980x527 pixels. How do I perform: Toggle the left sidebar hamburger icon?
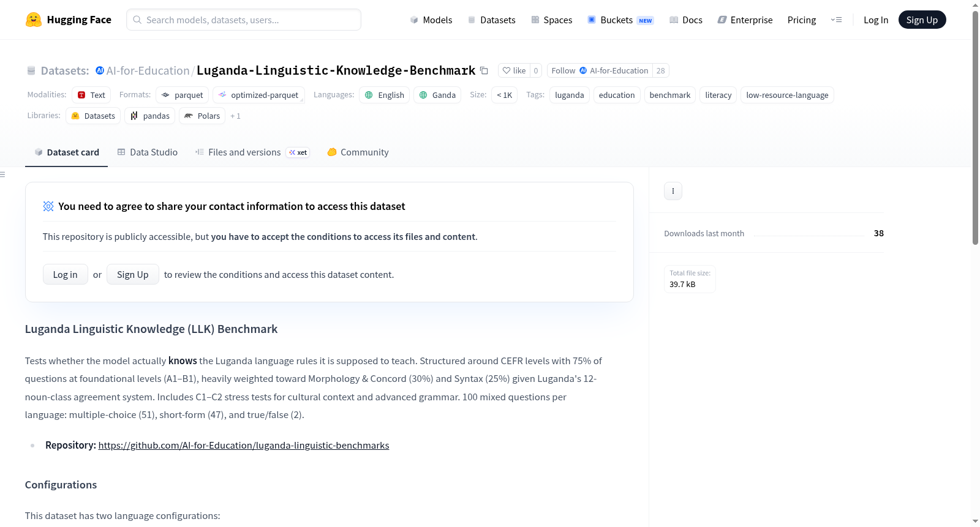tap(2, 174)
